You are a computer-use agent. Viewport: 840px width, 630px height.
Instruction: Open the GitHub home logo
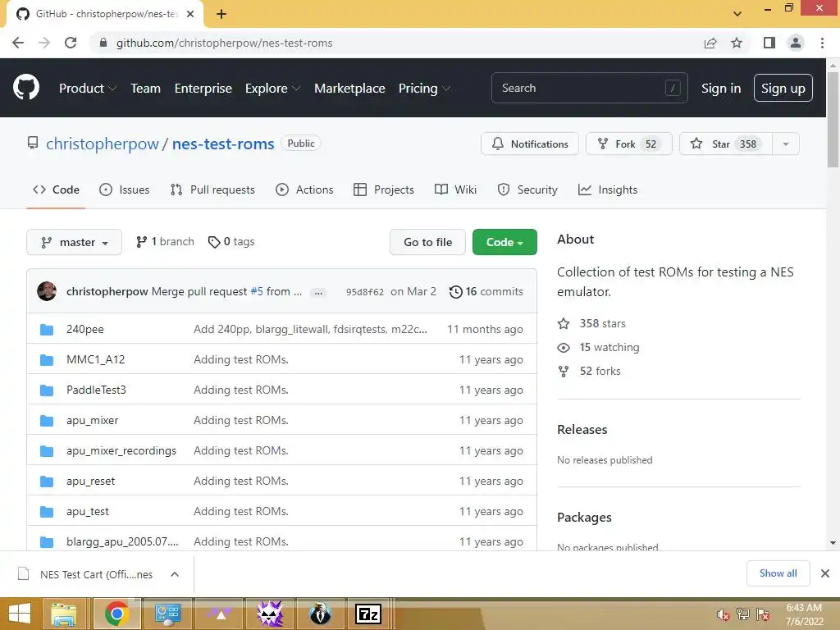point(26,88)
